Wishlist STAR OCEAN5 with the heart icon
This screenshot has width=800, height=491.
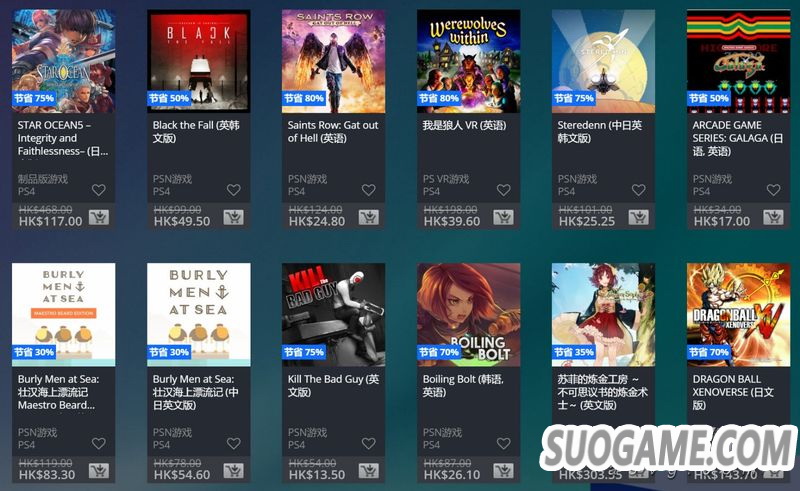98,190
